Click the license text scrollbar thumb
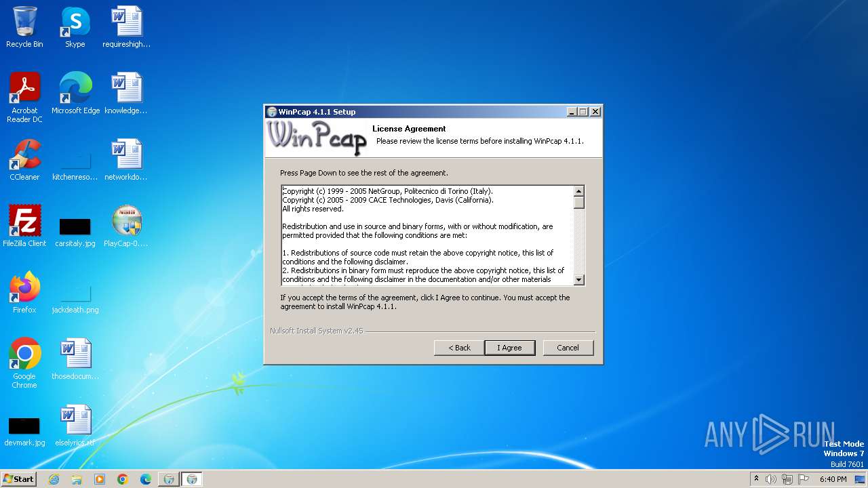 (578, 202)
